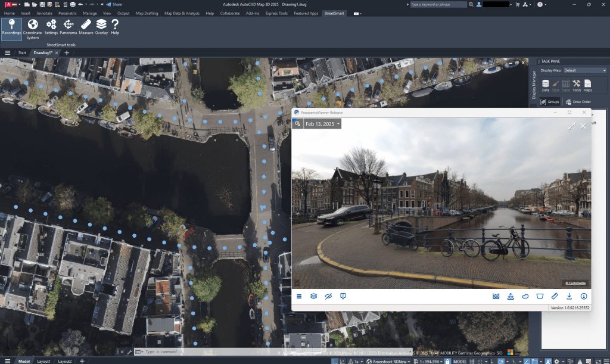Open the point cloud icon in PanoramaViewer

click(525, 296)
